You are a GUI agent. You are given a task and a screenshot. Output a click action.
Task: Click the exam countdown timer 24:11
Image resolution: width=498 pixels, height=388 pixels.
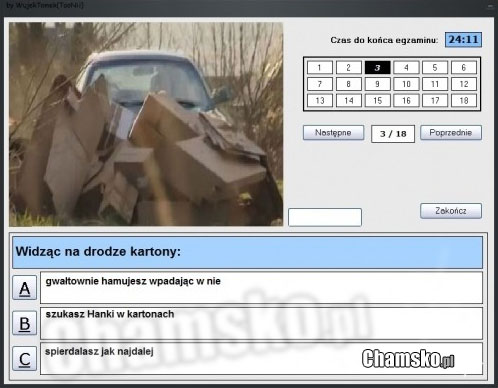pos(463,40)
